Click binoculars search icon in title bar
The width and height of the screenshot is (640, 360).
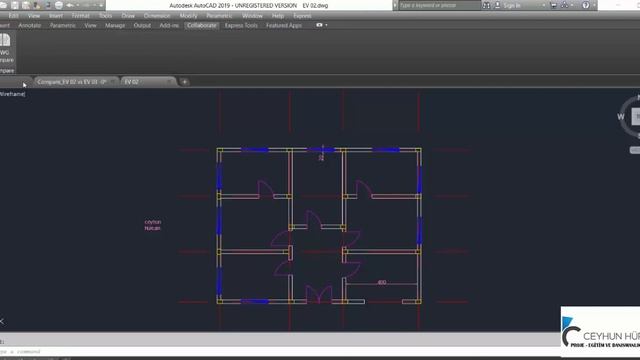486,5
